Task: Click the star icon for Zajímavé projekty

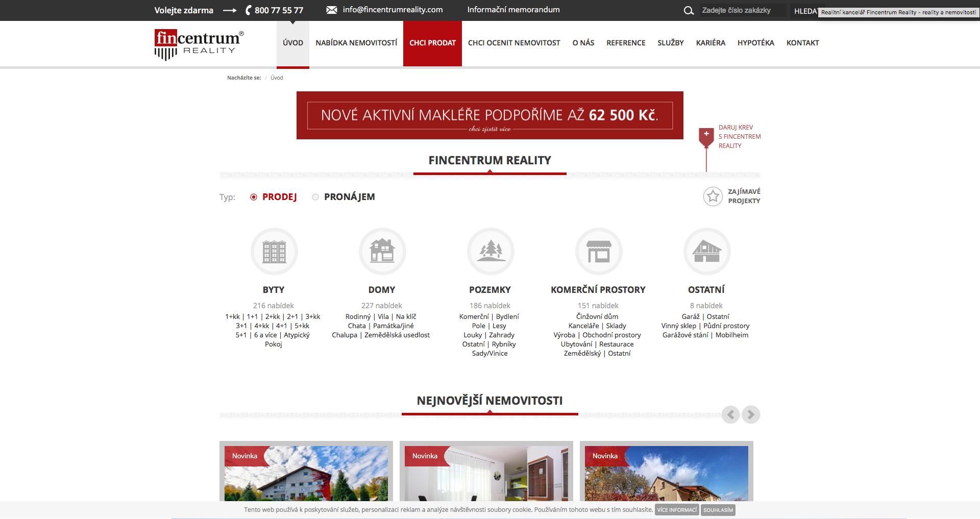Action: click(713, 196)
